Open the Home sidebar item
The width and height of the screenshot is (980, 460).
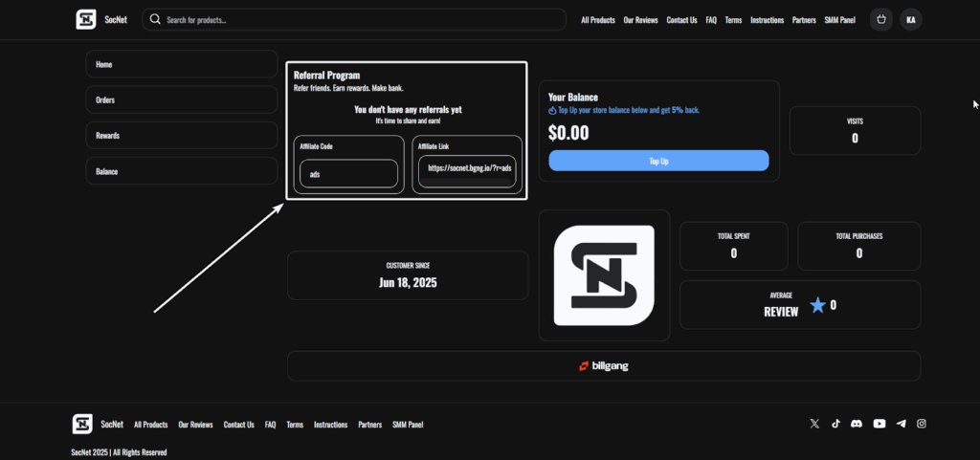click(x=181, y=64)
